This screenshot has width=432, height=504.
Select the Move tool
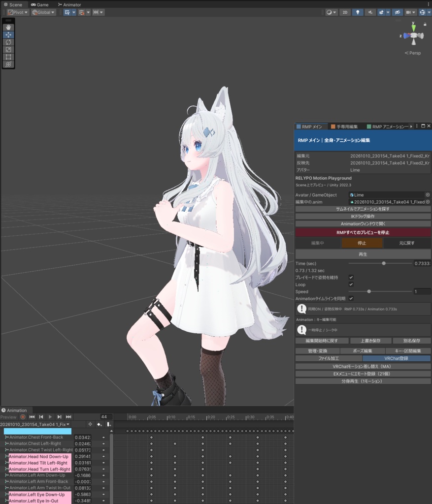tap(8, 35)
